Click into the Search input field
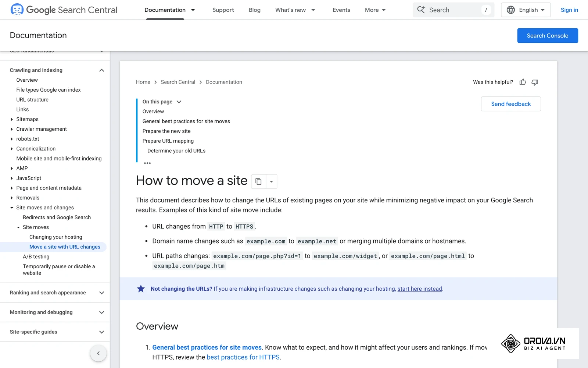 (453, 10)
